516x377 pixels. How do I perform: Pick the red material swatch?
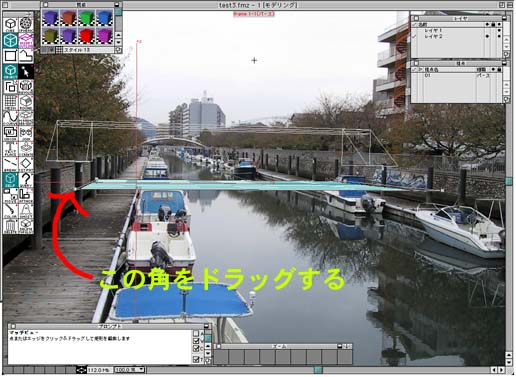coord(86,36)
